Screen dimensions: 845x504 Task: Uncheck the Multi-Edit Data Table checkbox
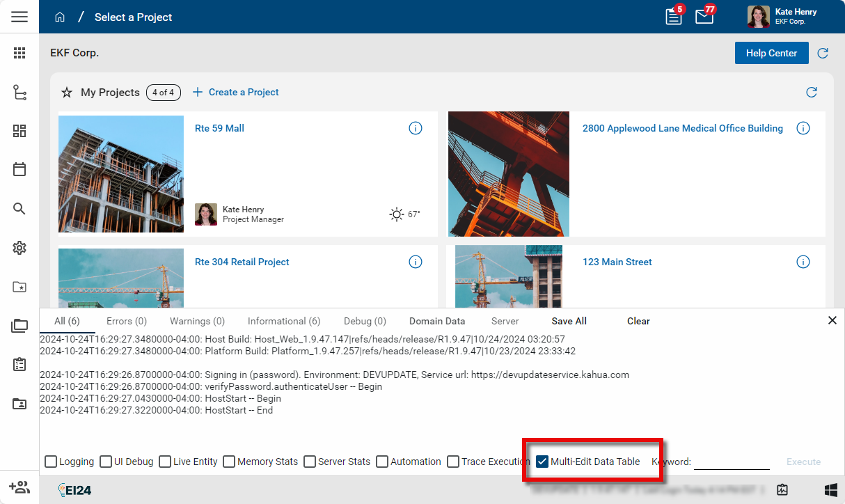pos(542,462)
